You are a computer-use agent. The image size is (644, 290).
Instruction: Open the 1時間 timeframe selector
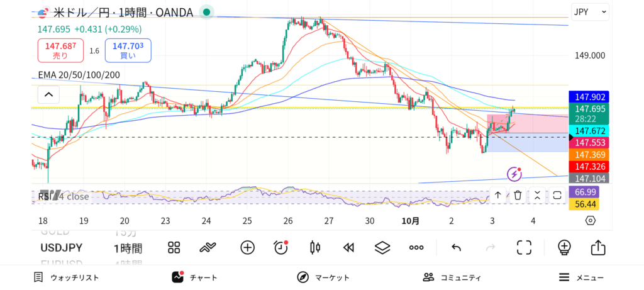128,248
